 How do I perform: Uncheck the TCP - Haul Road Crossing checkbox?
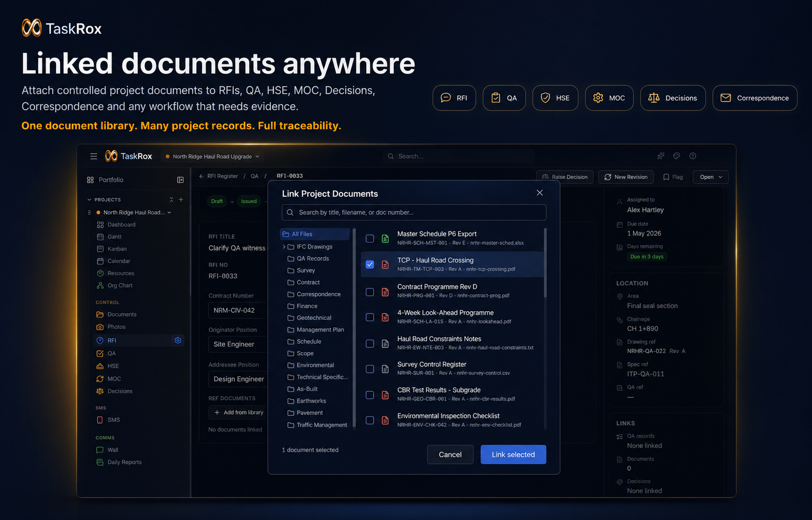pyautogui.click(x=369, y=264)
